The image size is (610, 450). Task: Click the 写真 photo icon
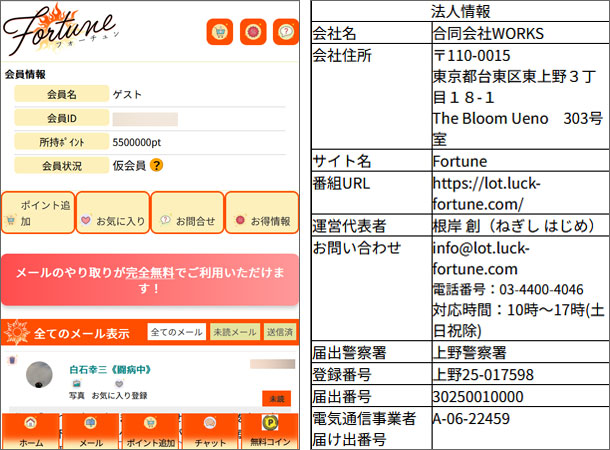pos(77,383)
